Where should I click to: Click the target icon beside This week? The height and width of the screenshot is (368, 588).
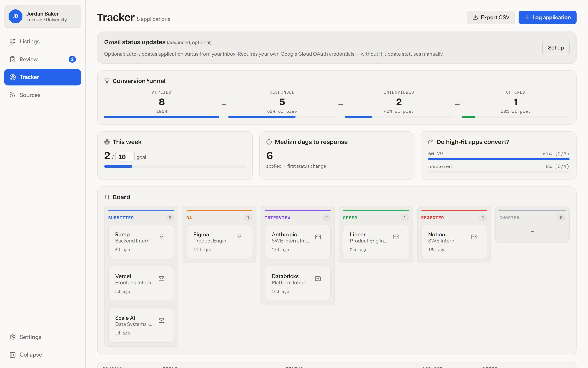click(x=107, y=142)
